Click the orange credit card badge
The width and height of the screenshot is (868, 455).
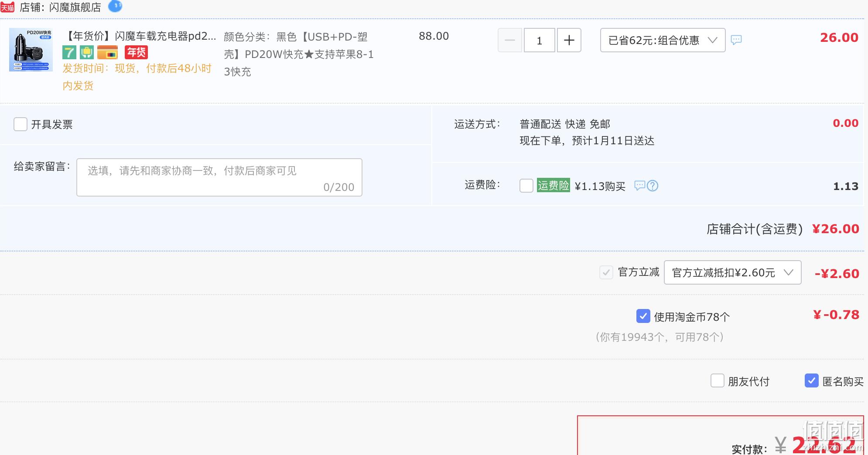(x=108, y=53)
